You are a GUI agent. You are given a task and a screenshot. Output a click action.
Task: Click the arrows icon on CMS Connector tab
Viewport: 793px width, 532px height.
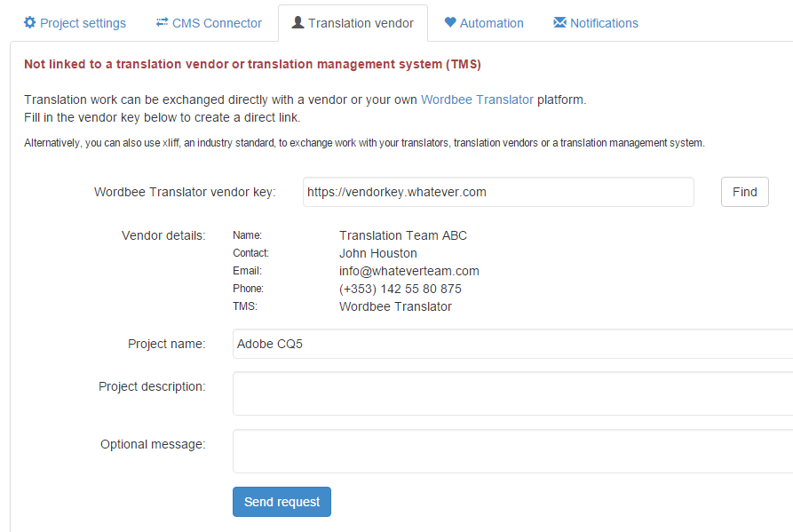pyautogui.click(x=162, y=23)
